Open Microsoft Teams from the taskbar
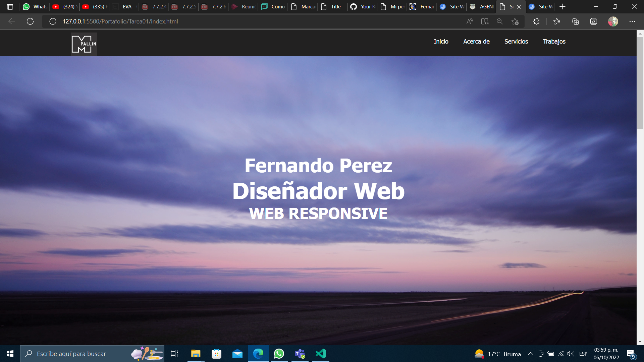The height and width of the screenshot is (362, 644). (x=300, y=354)
